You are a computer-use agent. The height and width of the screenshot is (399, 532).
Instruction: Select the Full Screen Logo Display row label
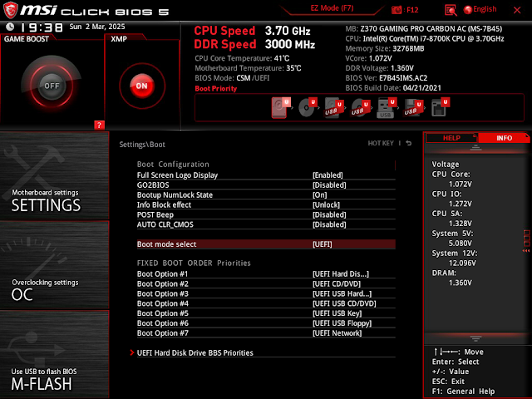(177, 175)
